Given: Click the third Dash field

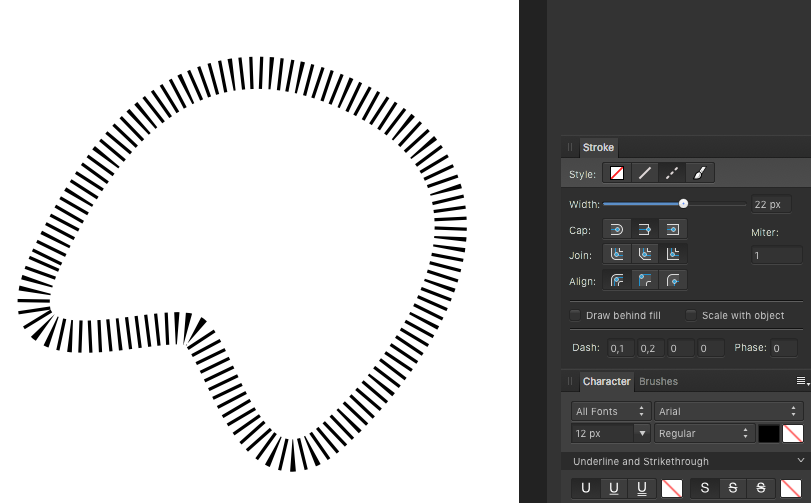Looking at the screenshot, I should click(680, 348).
